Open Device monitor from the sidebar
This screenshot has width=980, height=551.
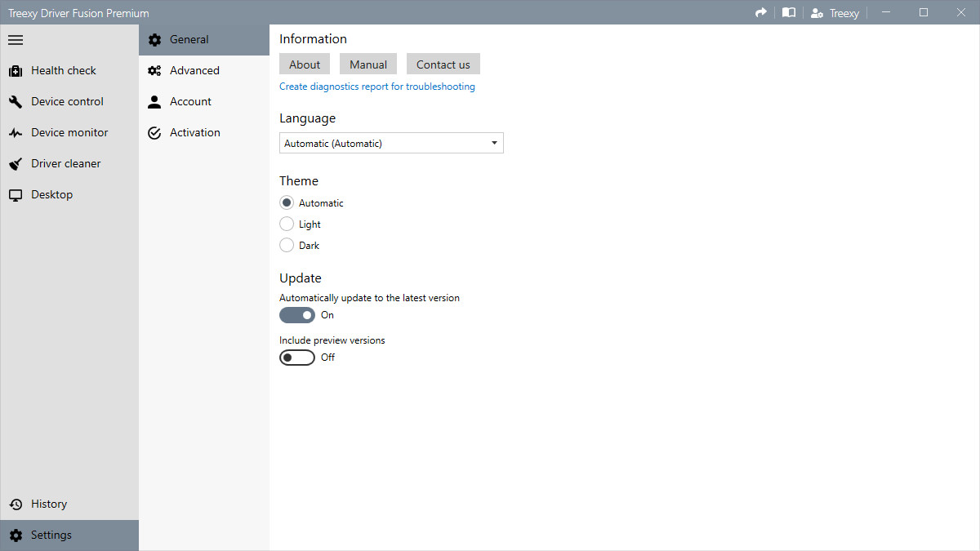pyautogui.click(x=69, y=132)
